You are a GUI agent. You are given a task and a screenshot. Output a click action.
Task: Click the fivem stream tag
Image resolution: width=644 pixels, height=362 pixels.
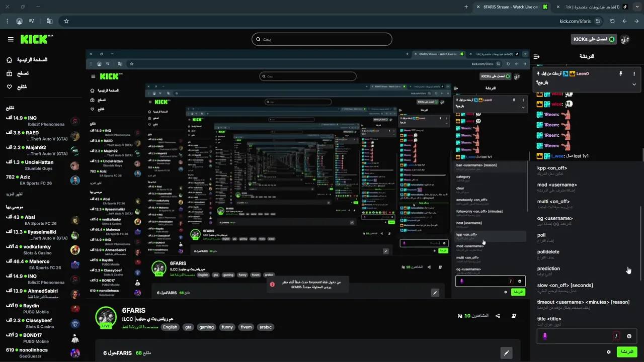point(246,327)
